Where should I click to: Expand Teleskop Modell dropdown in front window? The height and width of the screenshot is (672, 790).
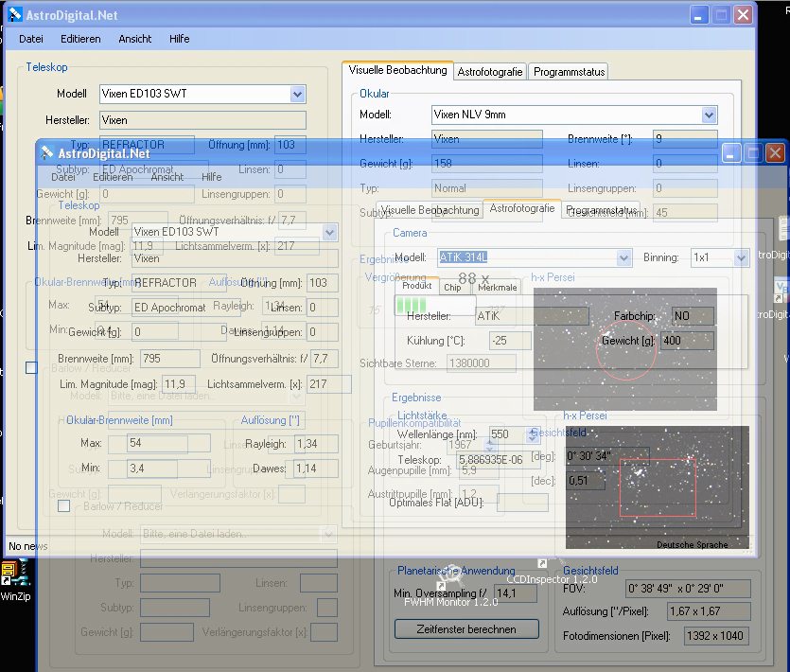329,233
